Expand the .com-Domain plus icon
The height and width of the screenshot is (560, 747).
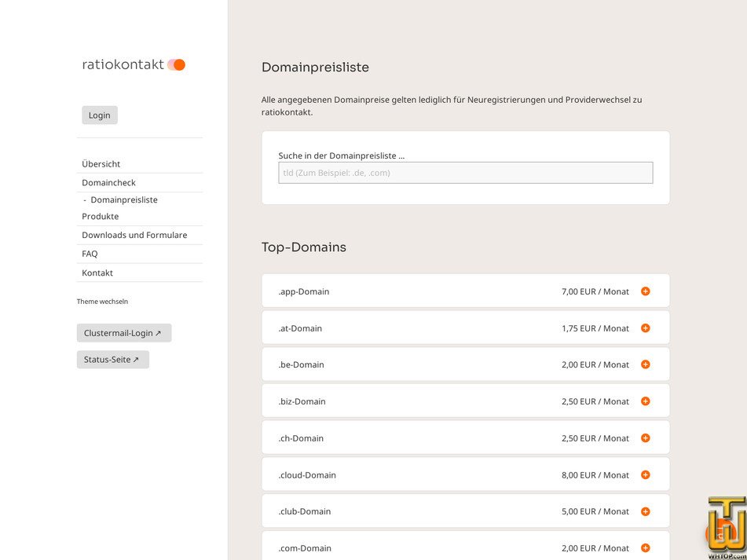click(x=645, y=548)
